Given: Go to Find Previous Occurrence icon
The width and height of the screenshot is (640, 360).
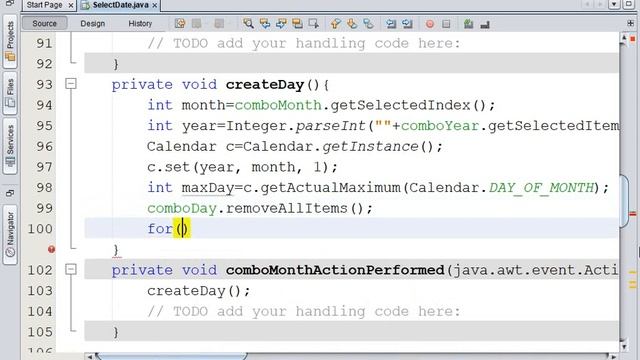Looking at the screenshot, I should [x=264, y=24].
